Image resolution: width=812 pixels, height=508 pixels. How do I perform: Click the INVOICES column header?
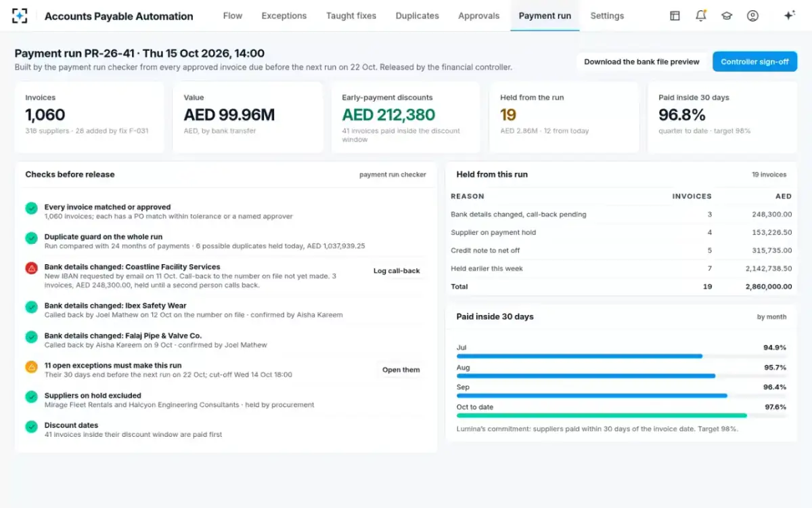tap(692, 196)
